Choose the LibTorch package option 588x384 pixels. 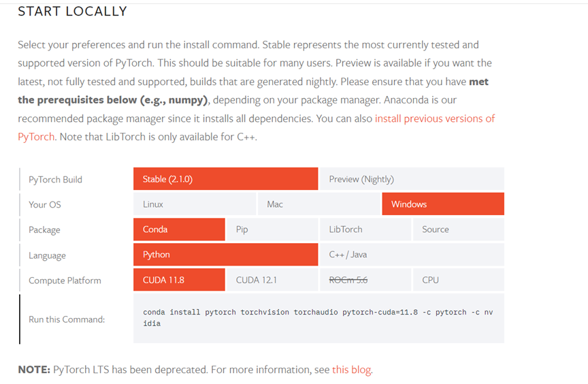coord(365,229)
